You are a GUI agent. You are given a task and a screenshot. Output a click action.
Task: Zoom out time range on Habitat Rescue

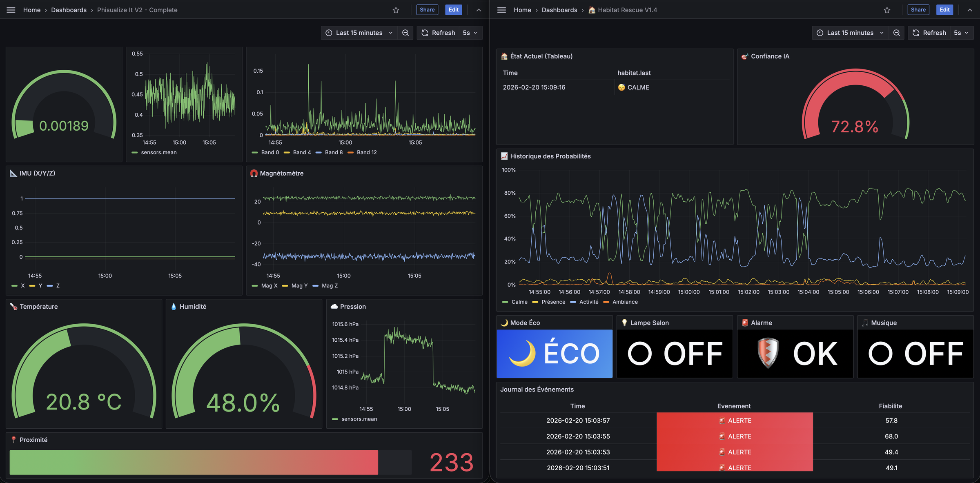[897, 33]
